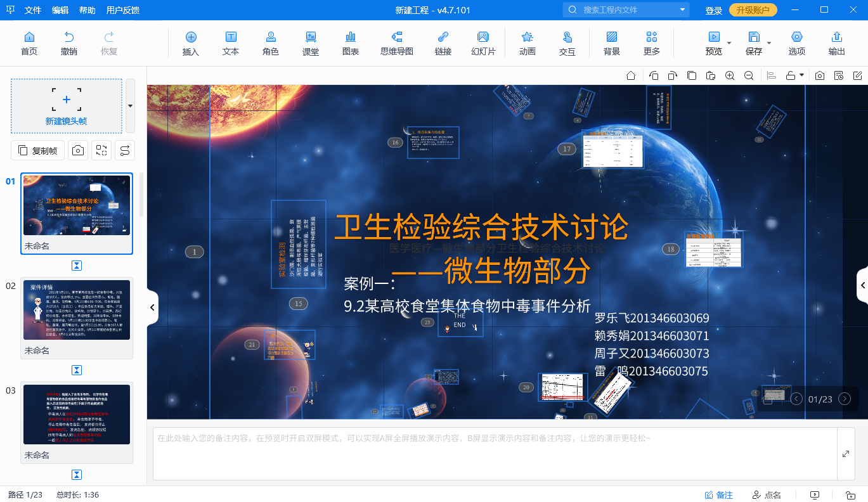Go to next frame in 01/23 navigator

click(x=845, y=399)
